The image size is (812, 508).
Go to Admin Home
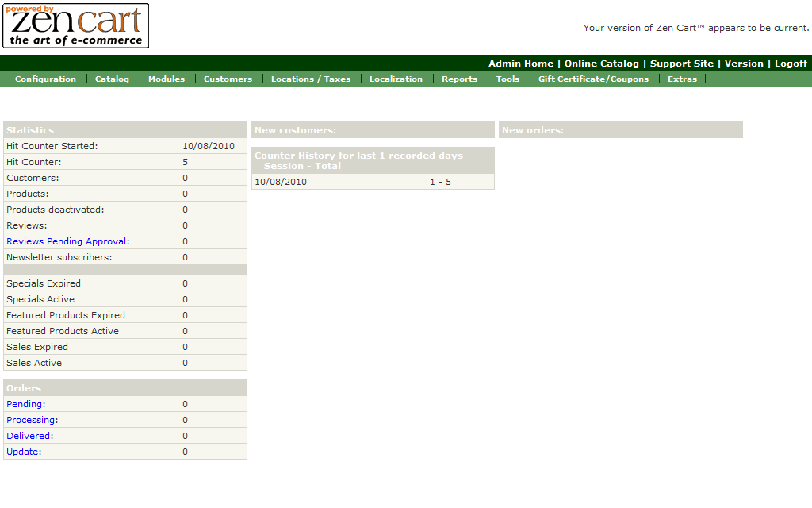coord(521,63)
